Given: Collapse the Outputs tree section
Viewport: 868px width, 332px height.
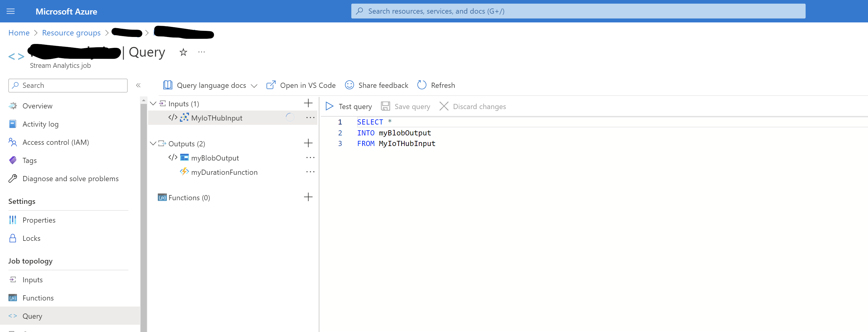Looking at the screenshot, I should click(x=153, y=144).
